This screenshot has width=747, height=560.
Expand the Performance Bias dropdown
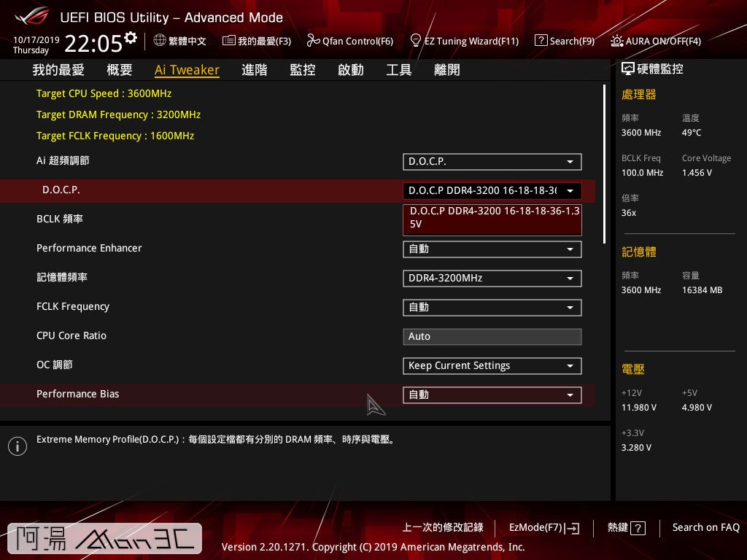(492, 394)
